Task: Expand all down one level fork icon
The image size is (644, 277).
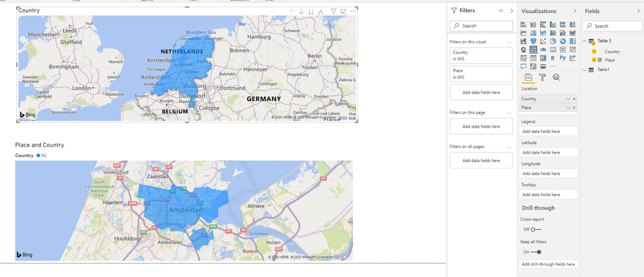Action: tap(320, 12)
